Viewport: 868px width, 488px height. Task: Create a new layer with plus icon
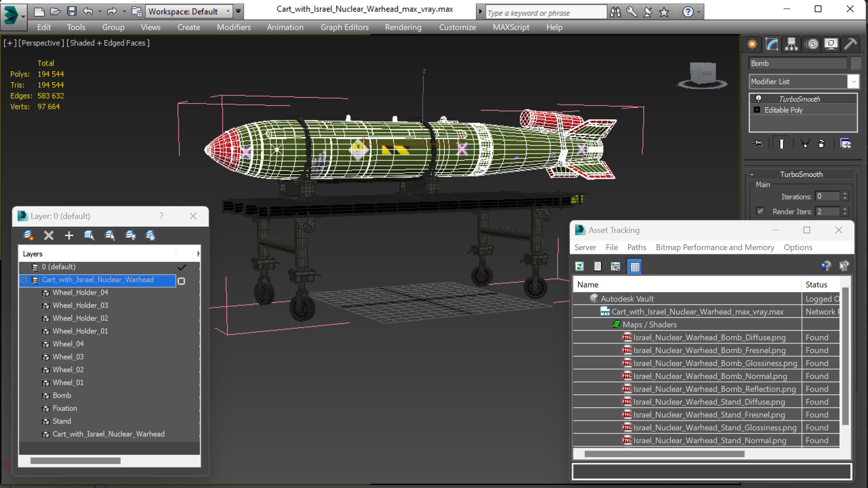point(69,235)
